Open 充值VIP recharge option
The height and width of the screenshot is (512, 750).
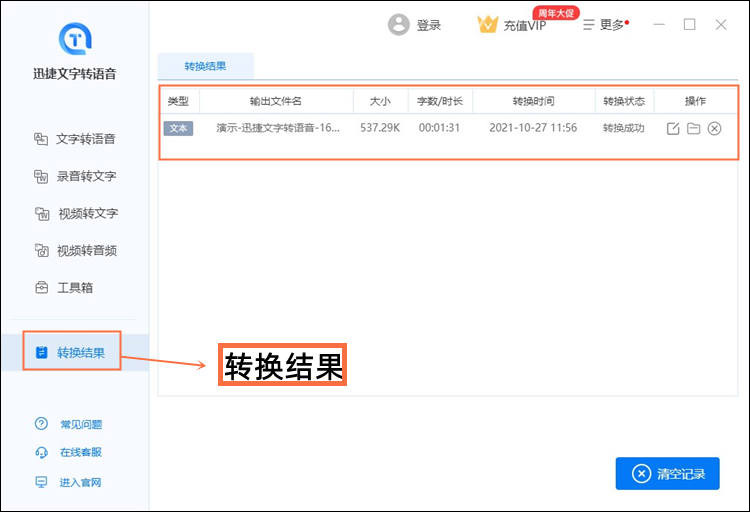(x=524, y=25)
